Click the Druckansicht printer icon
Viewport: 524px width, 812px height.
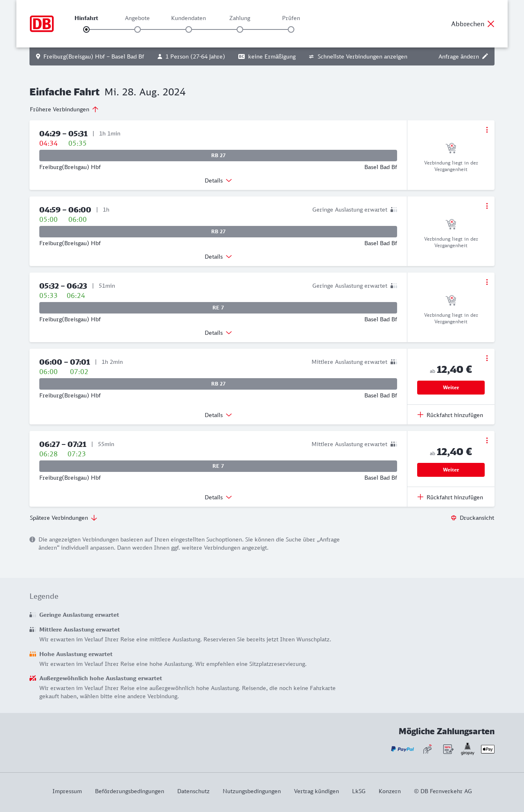[x=454, y=518]
